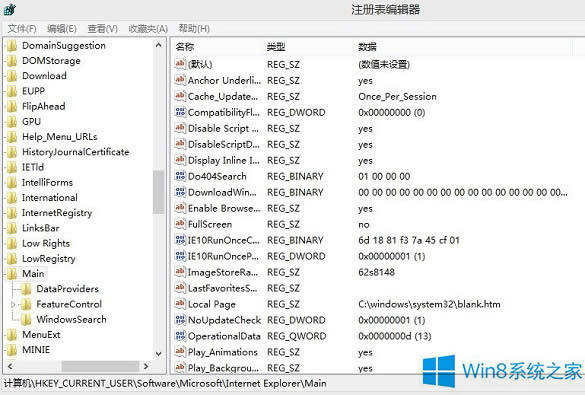Image resolution: width=585 pixels, height=395 pixels.
Task: Click string icon for FullScreen value
Action: (x=180, y=224)
